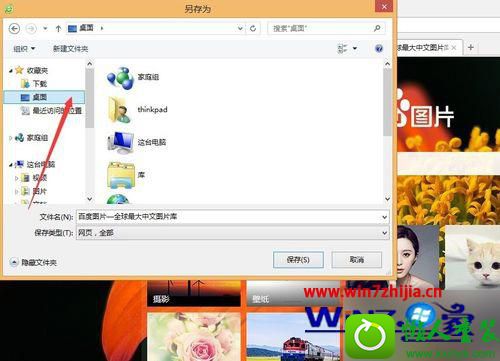Open view options dropdown arrow
Viewport: 500px width, 361px height.
pos(355,49)
